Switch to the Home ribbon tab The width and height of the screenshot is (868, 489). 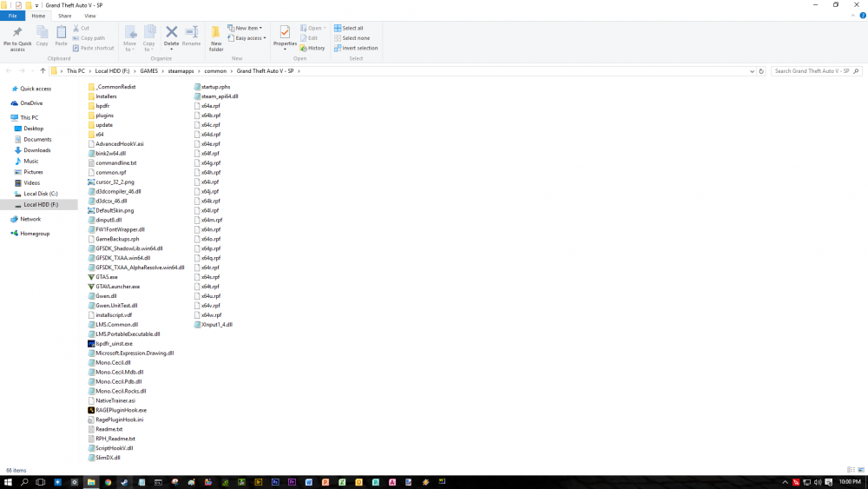point(38,16)
